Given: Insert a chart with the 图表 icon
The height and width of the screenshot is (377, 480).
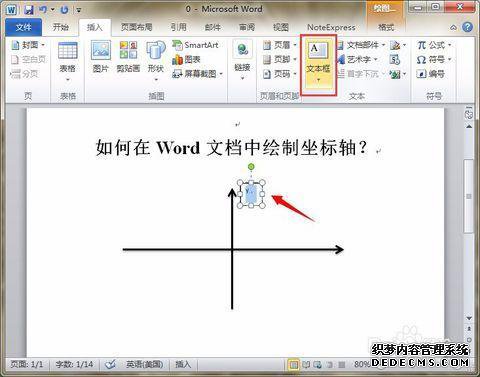Looking at the screenshot, I should pyautogui.click(x=177, y=60).
